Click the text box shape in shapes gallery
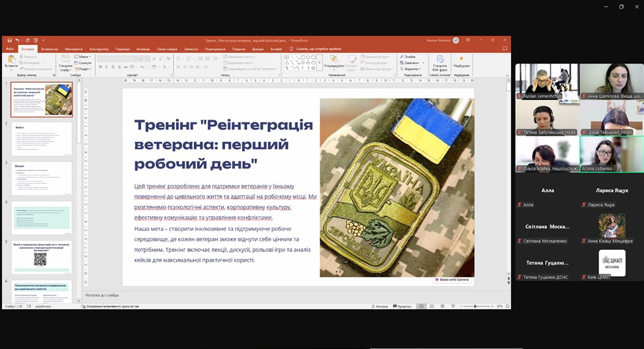 287,58
